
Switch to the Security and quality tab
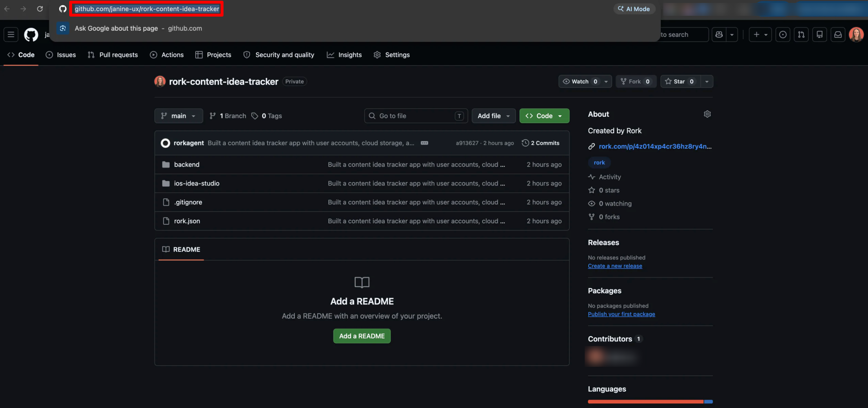tap(279, 55)
